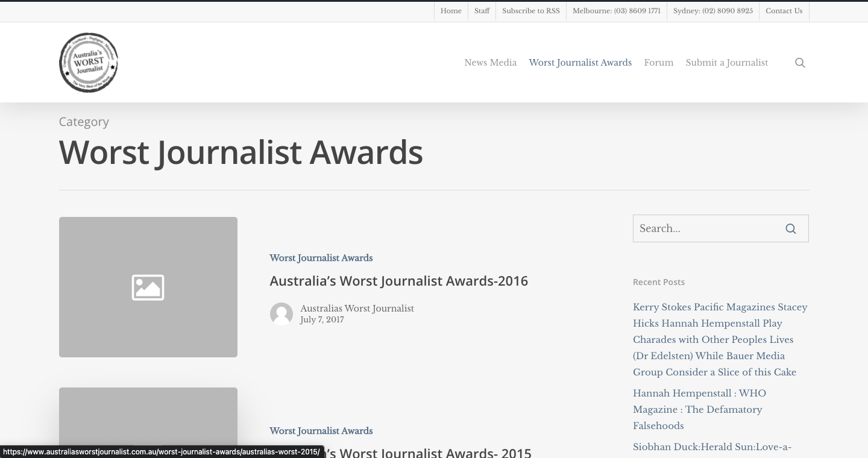The image size is (868, 458).
Task: Click the July 7, 2017 post date
Action: (x=322, y=319)
